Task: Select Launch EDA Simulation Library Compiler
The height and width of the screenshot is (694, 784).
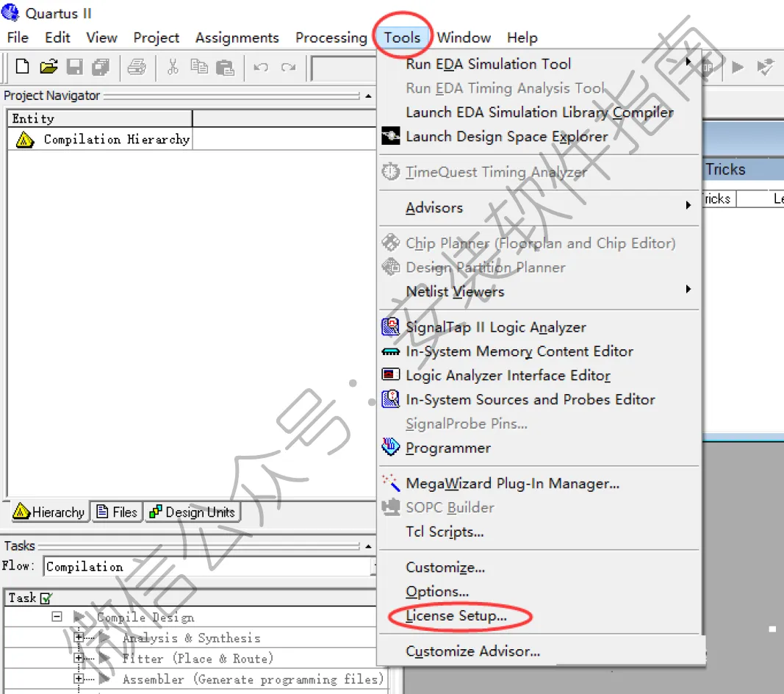Action: [x=539, y=112]
